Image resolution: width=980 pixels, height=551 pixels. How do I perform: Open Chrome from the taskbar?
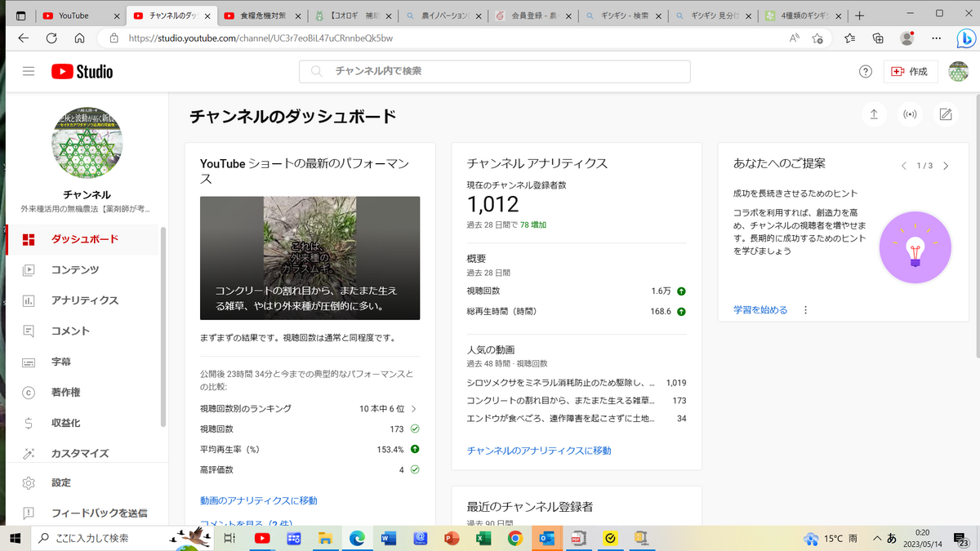[x=514, y=538]
